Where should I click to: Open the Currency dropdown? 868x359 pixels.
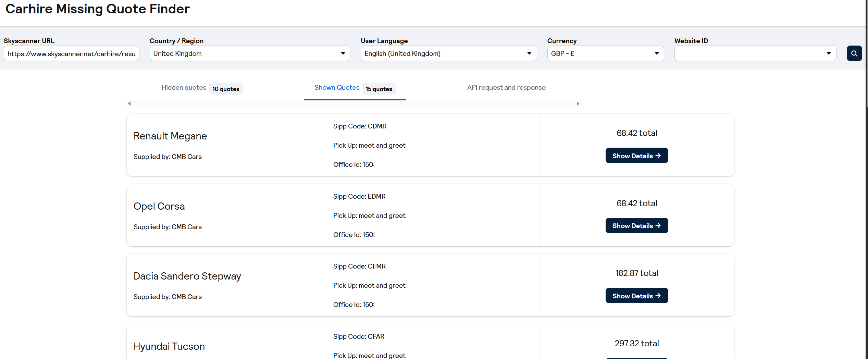605,53
